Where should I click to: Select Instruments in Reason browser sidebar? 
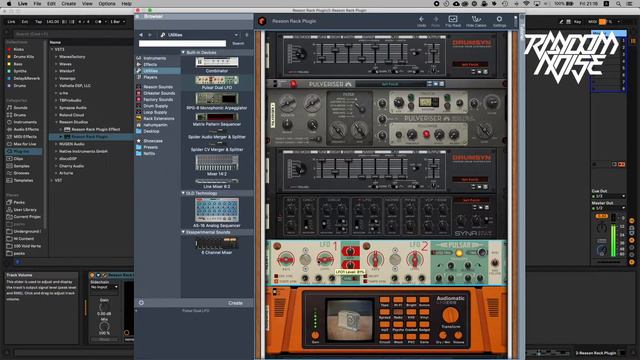pos(155,58)
